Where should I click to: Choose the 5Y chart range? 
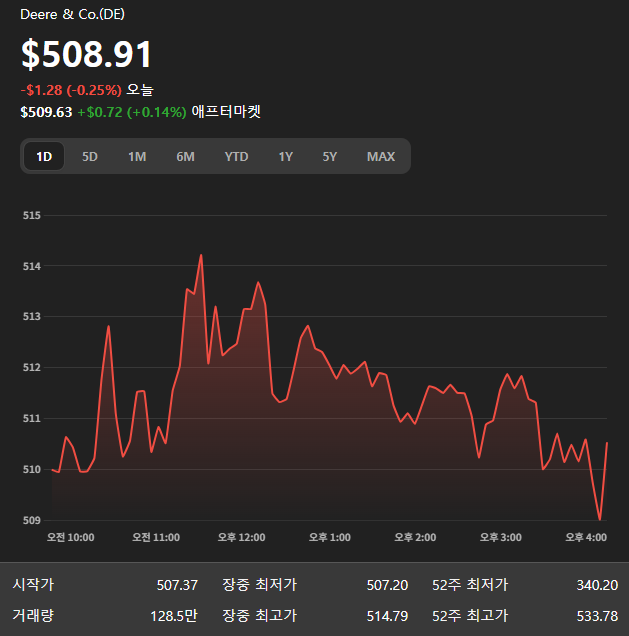coord(330,156)
